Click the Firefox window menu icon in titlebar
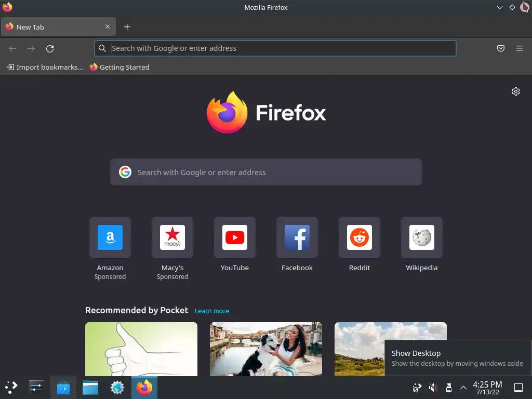Image resolution: width=532 pixels, height=399 pixels. click(x=7, y=7)
